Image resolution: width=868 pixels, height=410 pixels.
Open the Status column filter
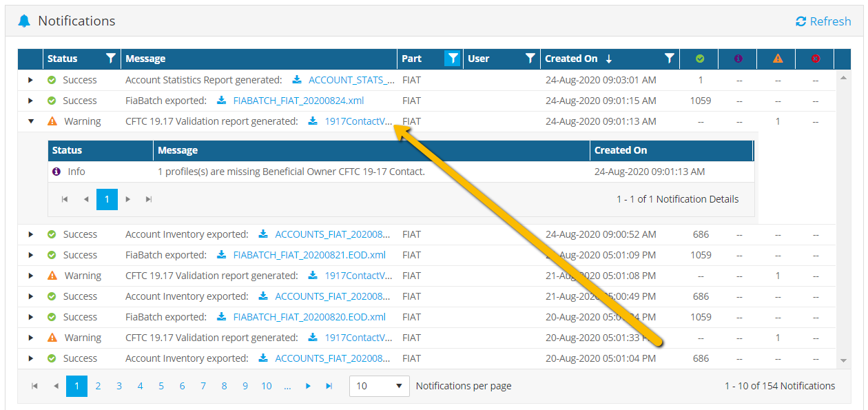111,59
